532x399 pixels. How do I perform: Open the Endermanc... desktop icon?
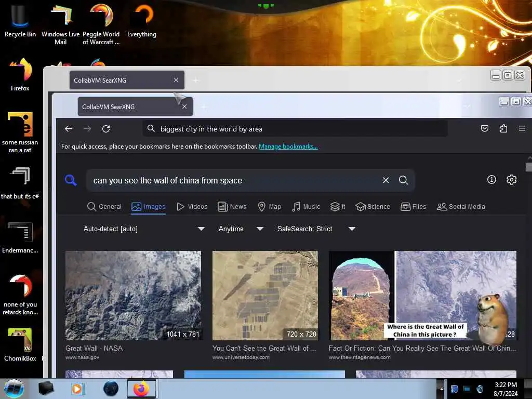(20, 237)
